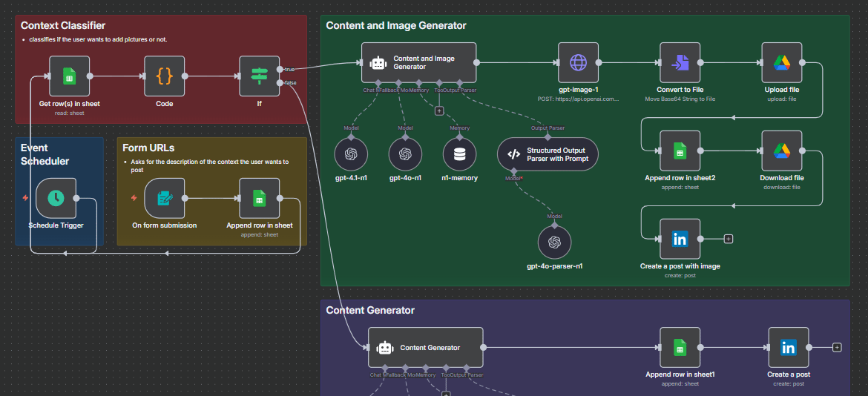The width and height of the screenshot is (868, 396).
Task: Click 'classifies if the user wants to add pictures' text
Action: tap(97, 40)
